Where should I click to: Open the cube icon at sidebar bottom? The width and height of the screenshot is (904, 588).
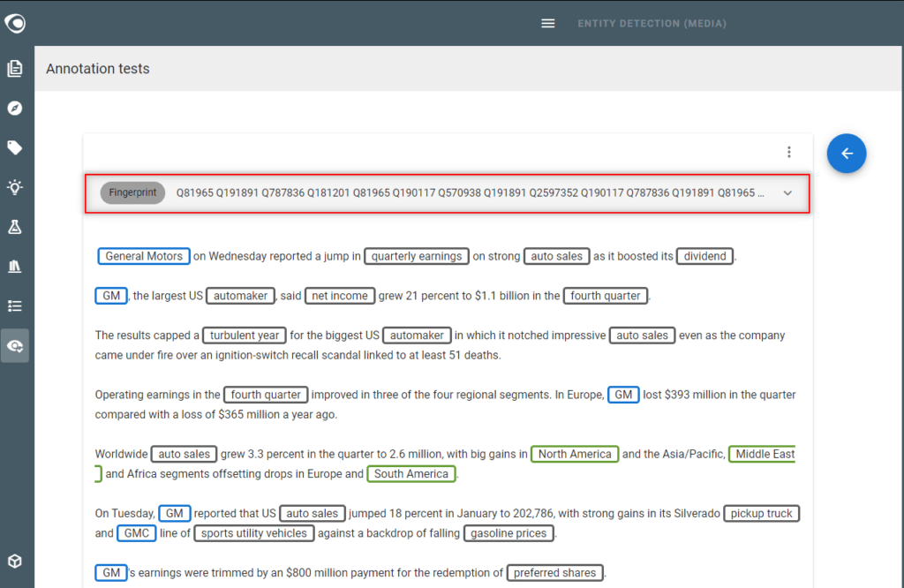coord(15,561)
